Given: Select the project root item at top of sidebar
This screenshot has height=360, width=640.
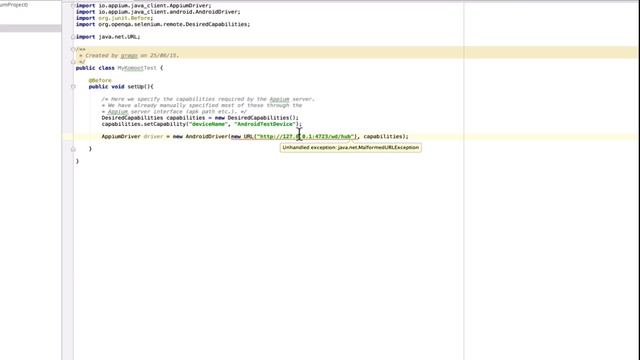Looking at the screenshot, I should [14, 5].
